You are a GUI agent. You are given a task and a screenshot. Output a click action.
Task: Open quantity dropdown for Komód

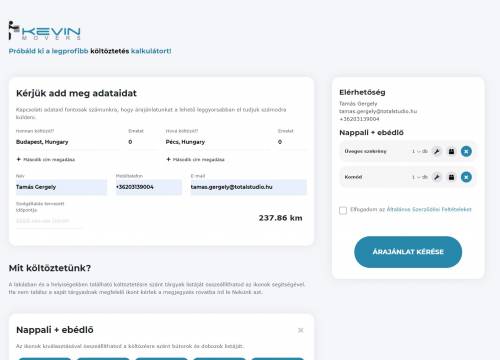420,177
